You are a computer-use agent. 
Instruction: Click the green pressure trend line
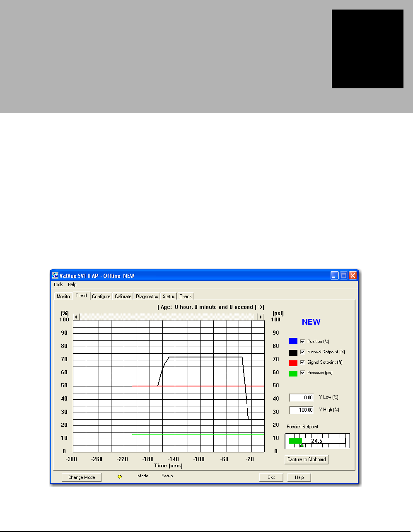click(x=198, y=434)
